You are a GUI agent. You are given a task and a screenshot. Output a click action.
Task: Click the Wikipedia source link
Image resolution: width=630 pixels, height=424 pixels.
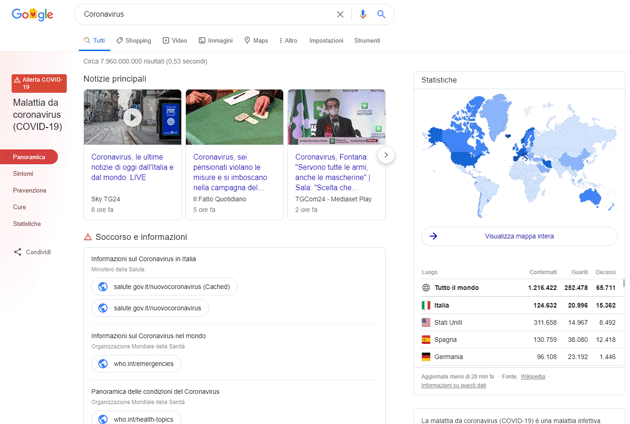pos(532,376)
